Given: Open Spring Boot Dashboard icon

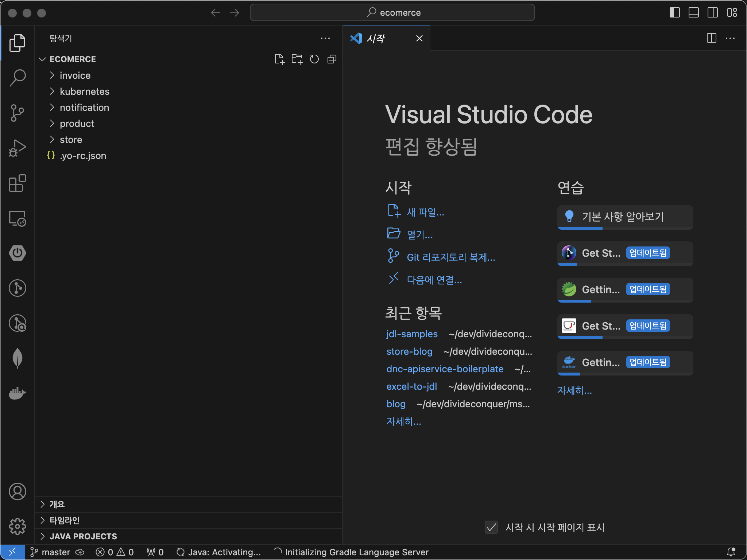Looking at the screenshot, I should [17, 253].
